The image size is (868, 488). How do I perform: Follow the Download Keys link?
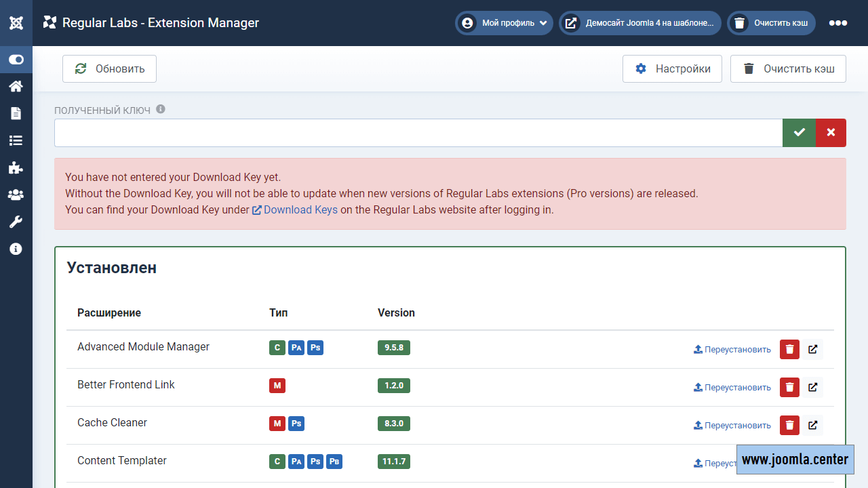click(300, 209)
